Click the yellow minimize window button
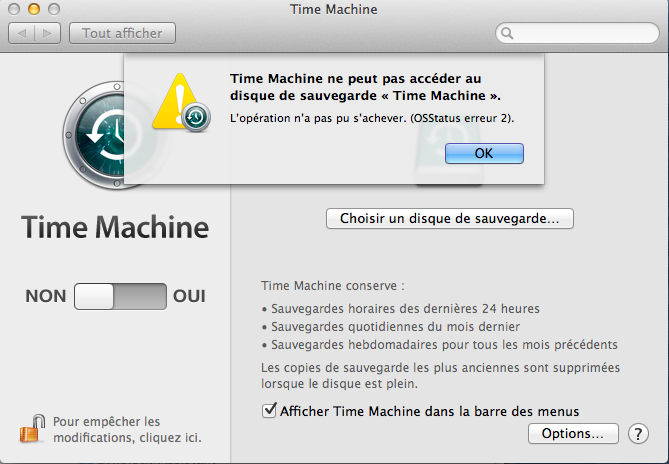 34,9
